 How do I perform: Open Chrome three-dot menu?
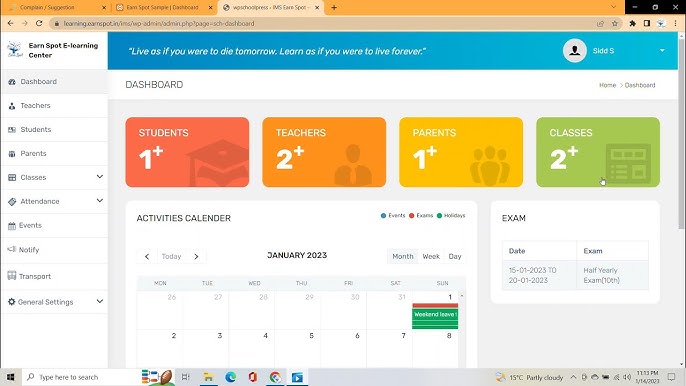tap(676, 24)
